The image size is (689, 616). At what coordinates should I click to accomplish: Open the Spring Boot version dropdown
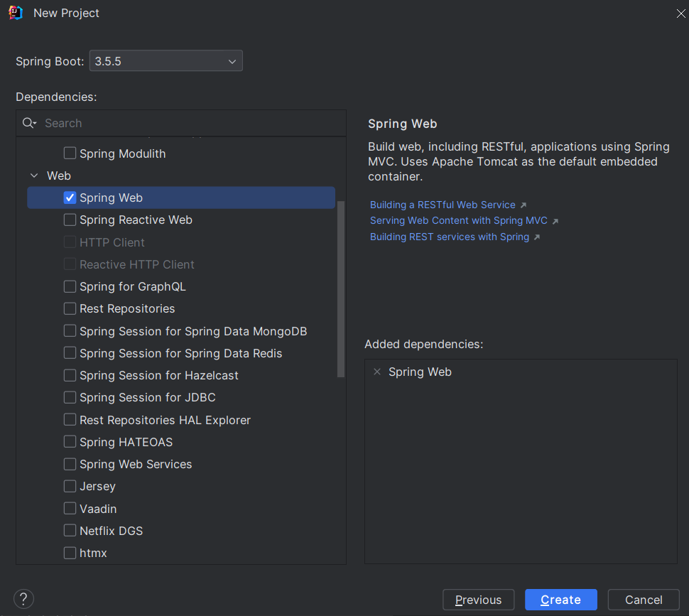pos(166,61)
